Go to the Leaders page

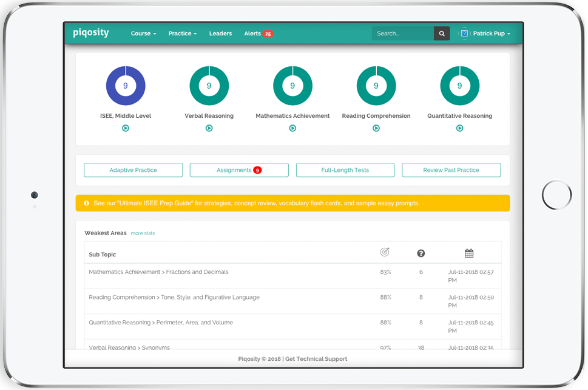point(220,34)
